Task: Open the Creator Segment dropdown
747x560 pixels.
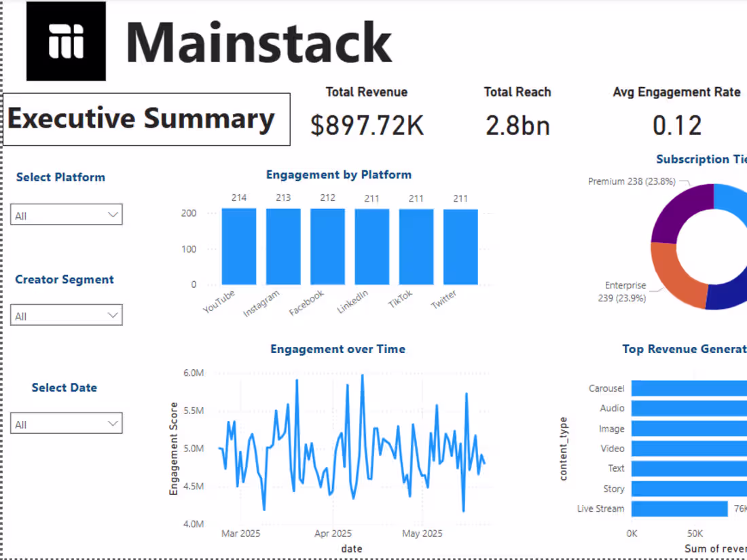Action: point(66,314)
